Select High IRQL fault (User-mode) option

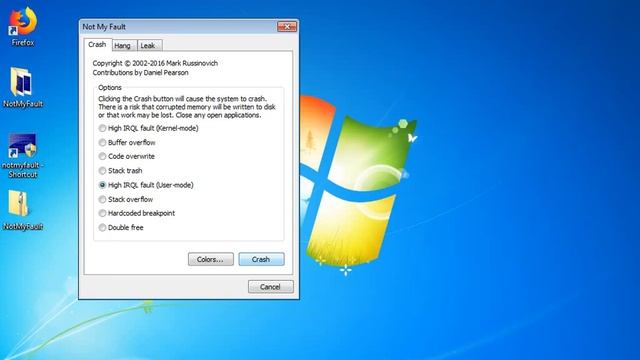146,185
